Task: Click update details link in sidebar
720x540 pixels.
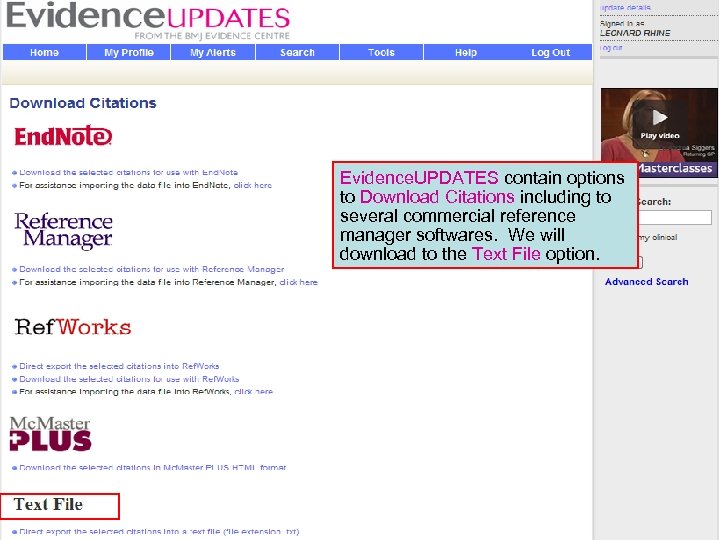Action: click(625, 7)
